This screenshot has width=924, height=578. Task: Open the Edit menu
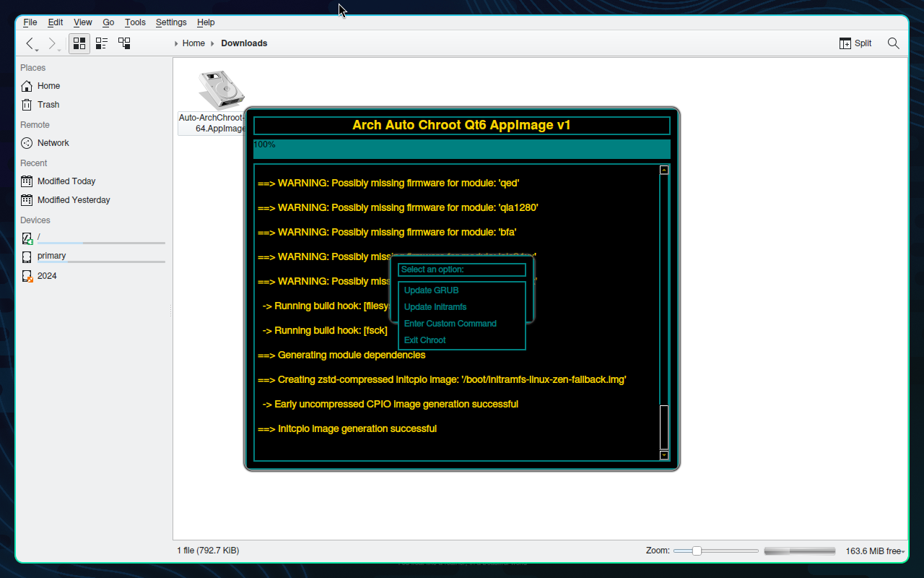coord(56,22)
